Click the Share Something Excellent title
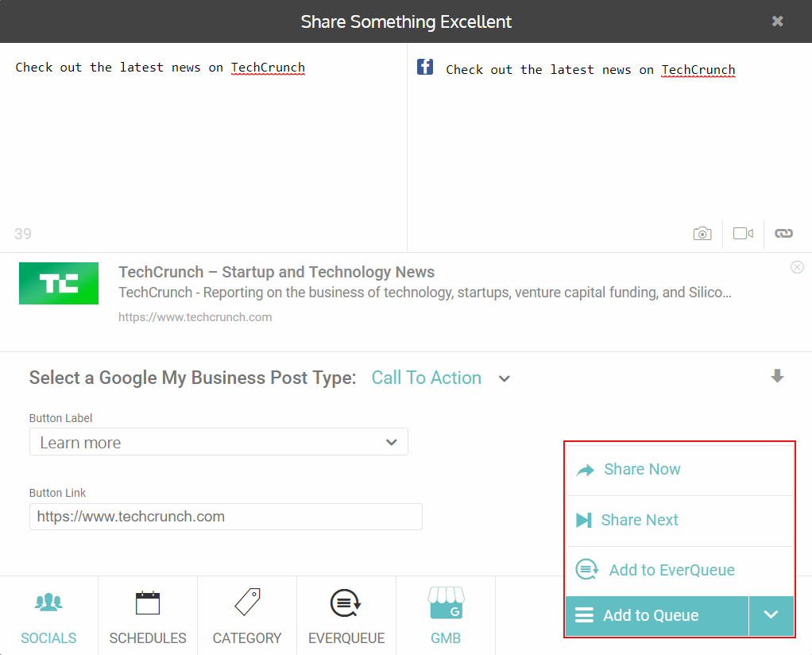Viewport: 812px width, 655px height. (406, 21)
